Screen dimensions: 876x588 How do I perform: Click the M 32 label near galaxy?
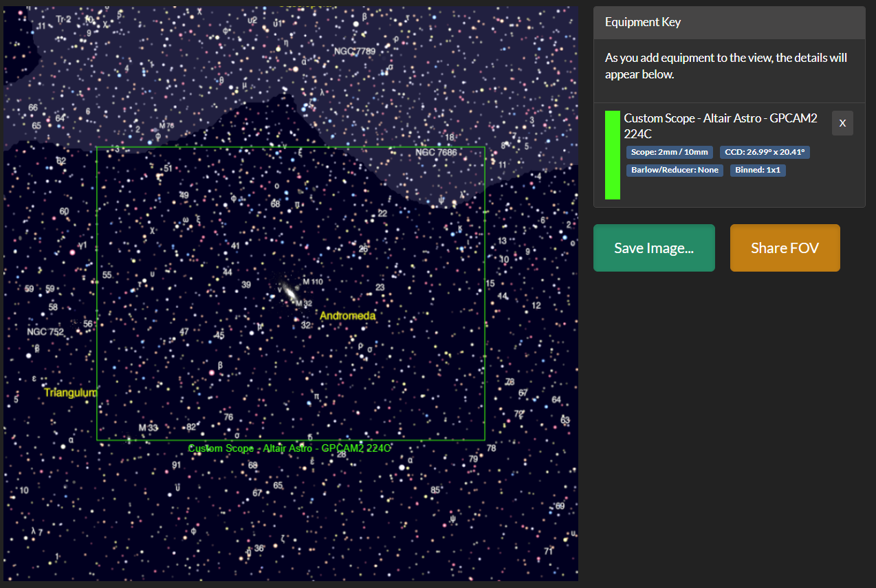click(x=305, y=303)
